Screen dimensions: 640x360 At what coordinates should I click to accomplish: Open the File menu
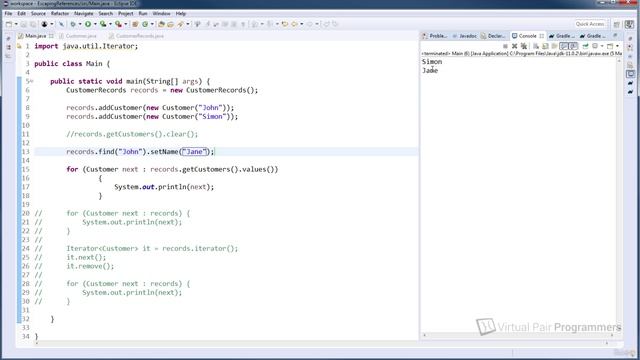[8, 13]
